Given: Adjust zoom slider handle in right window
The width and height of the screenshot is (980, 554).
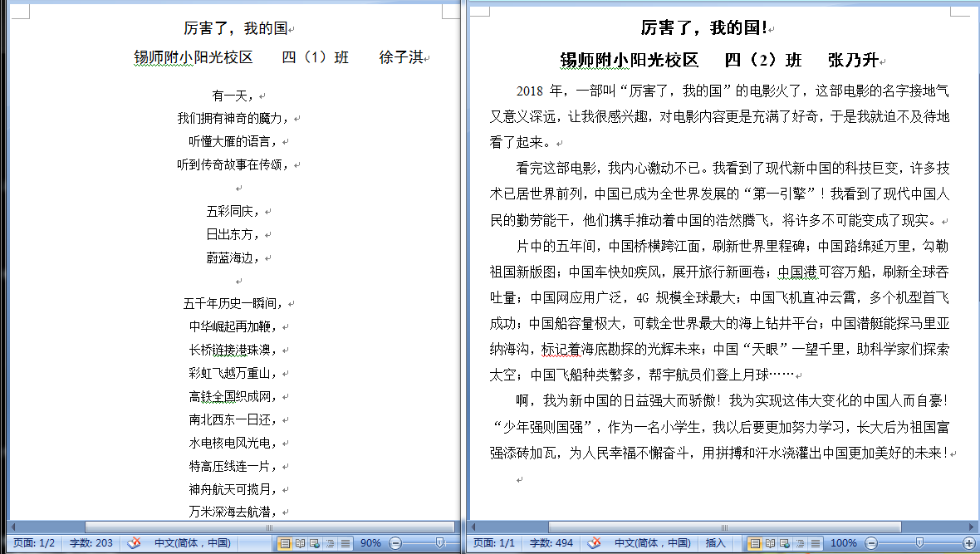Looking at the screenshot, I should click(919, 542).
